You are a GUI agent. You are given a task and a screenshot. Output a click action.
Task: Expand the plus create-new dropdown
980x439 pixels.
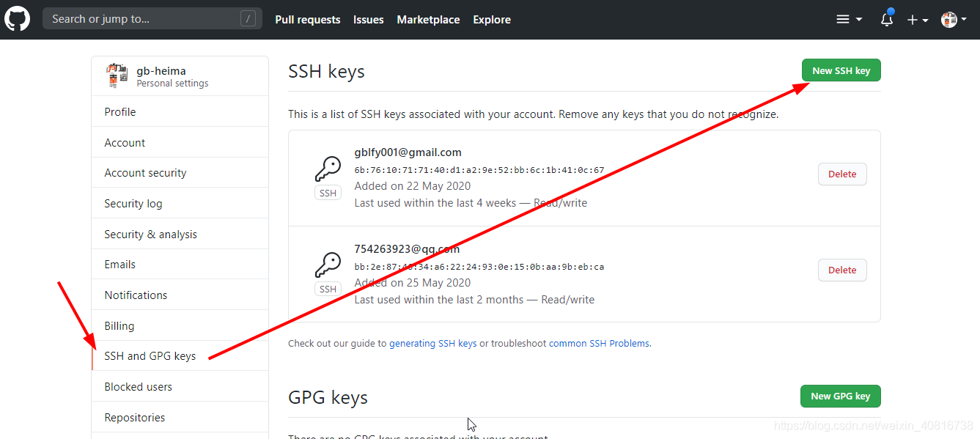click(x=917, y=20)
